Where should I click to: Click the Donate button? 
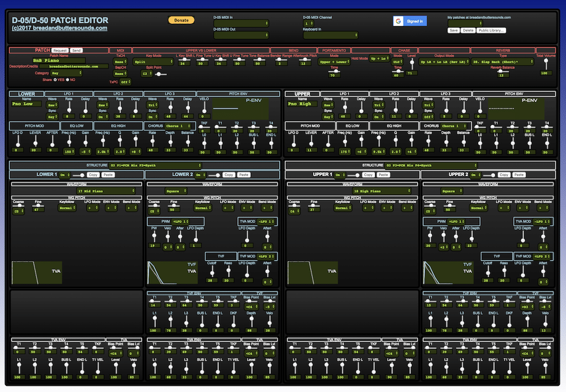point(181,20)
